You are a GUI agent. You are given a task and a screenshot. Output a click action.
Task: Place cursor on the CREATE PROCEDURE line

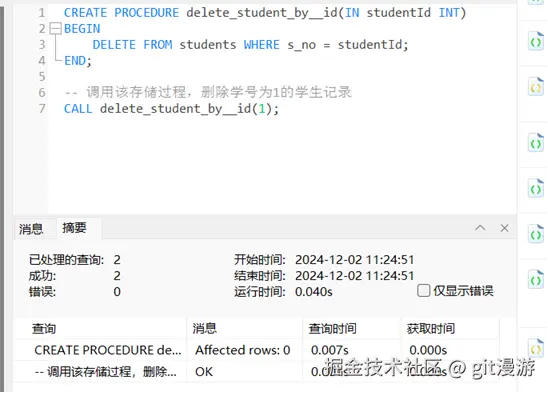(265, 13)
